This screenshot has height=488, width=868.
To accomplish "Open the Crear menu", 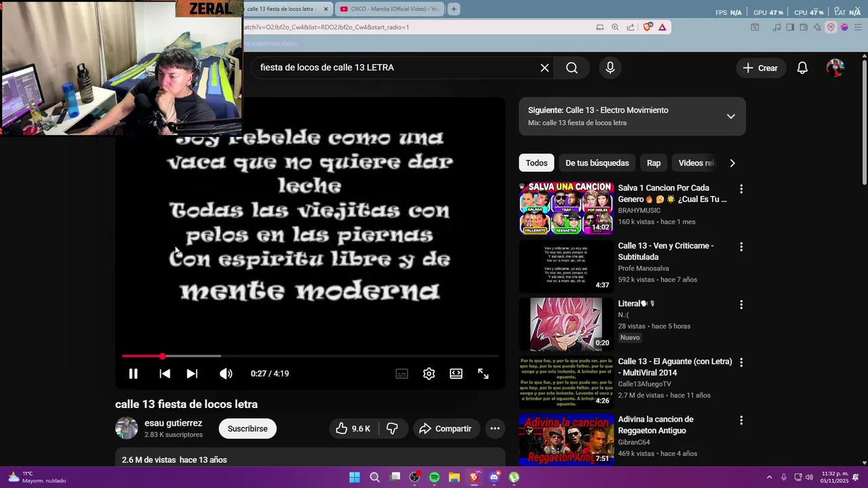I will (x=760, y=68).
